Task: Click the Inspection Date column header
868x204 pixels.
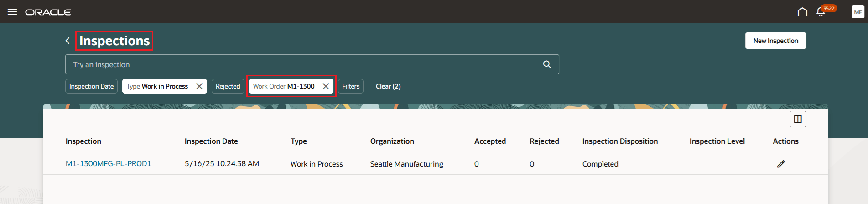Action: click(211, 141)
